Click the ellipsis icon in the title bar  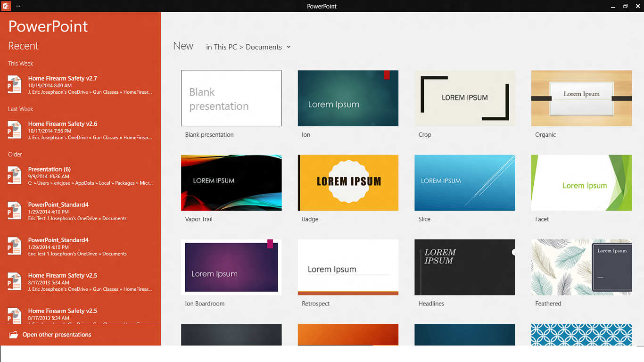point(18,6)
